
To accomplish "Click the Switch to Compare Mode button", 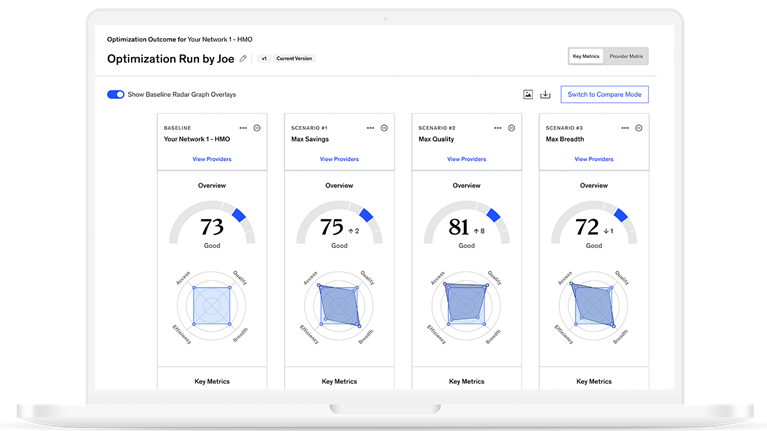I will 604,94.
